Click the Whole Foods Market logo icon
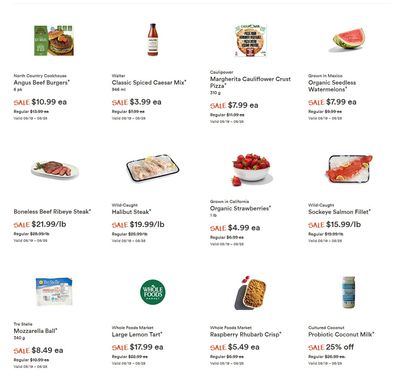 (153, 292)
